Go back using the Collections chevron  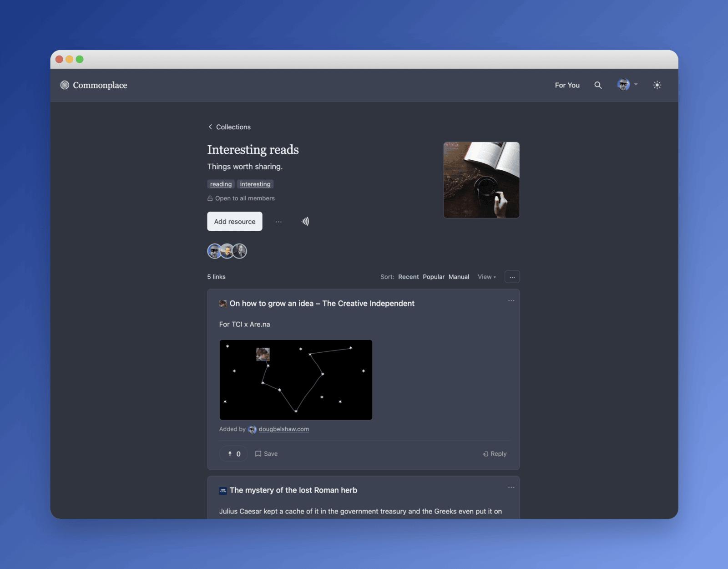(229, 127)
